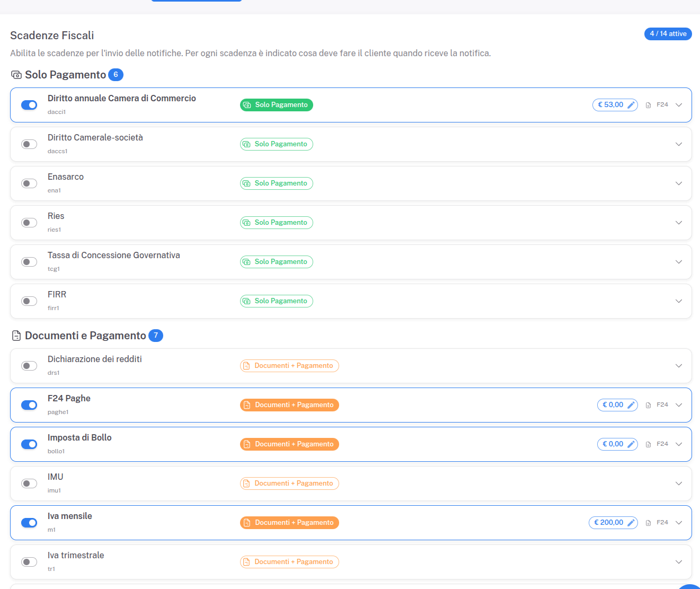Click the € 200,00 price field on Iva mensile
This screenshot has height=589, width=700.
pos(609,522)
